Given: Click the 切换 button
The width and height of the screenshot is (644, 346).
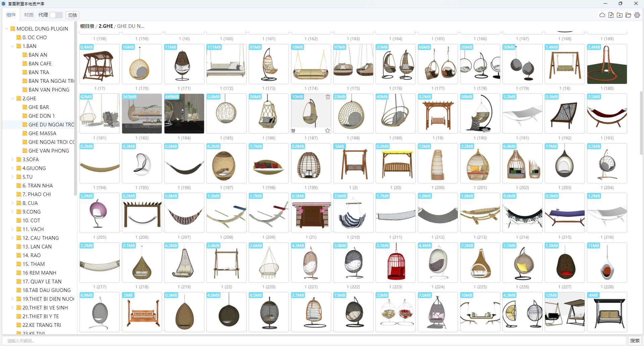Looking at the screenshot, I should point(72,15).
